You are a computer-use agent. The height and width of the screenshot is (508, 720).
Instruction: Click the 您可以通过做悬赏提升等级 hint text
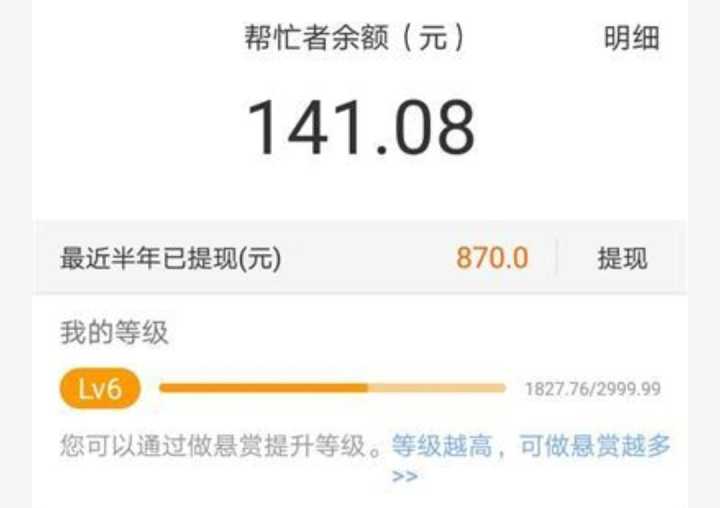(212, 446)
